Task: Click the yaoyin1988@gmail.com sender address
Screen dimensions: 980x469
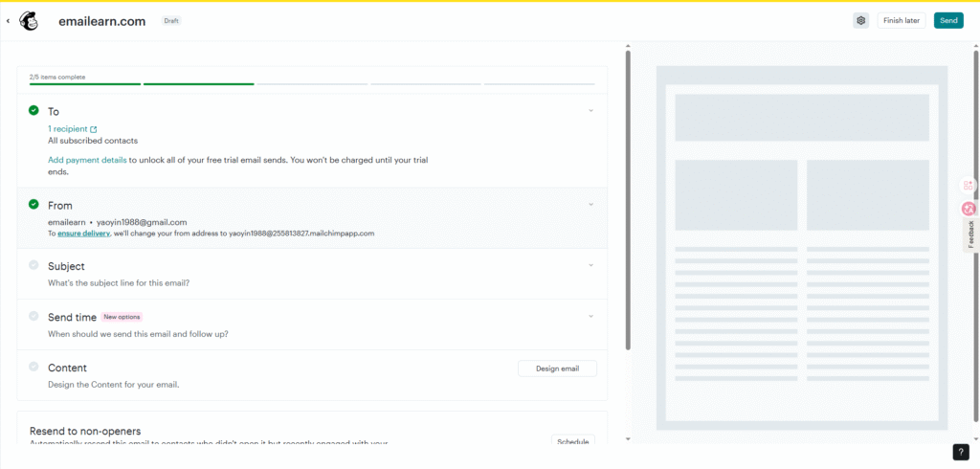Action: click(142, 222)
